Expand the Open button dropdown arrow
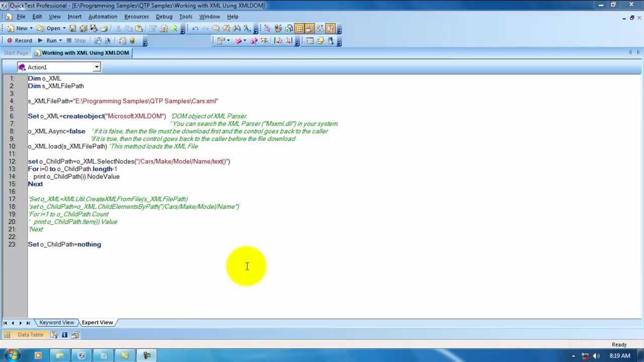This screenshot has width=644, height=362. point(64,29)
